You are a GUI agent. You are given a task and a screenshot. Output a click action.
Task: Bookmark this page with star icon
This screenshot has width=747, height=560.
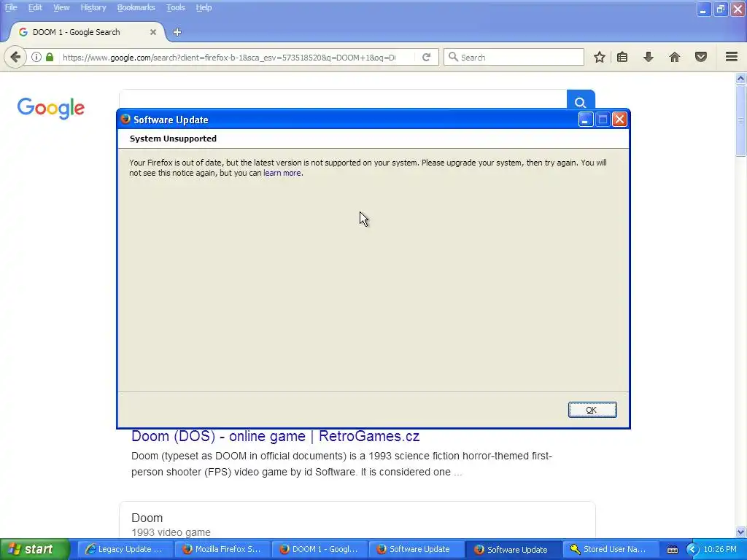600,57
